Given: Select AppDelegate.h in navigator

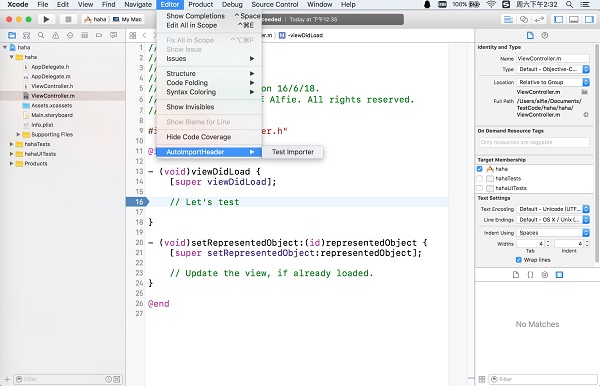Looking at the screenshot, I should (50, 67).
